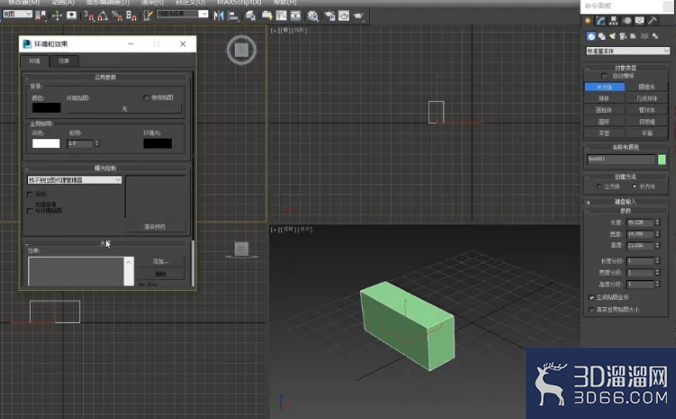The width and height of the screenshot is (676, 419).
Task: Toggle the Spinner Snap icon
Action: coord(131,16)
